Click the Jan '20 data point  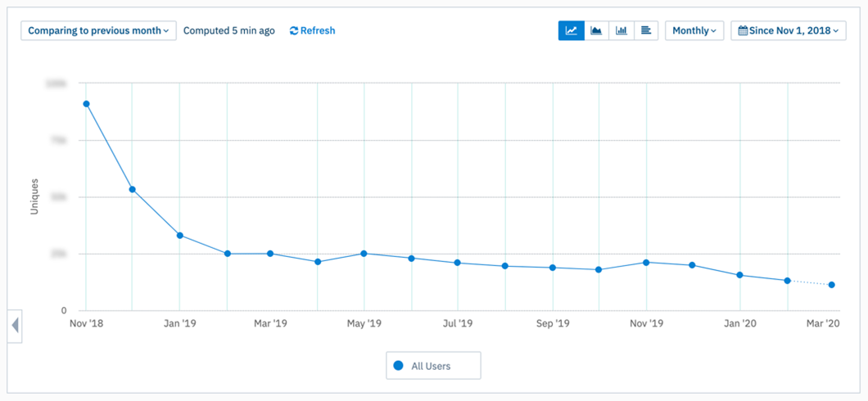pyautogui.click(x=739, y=275)
